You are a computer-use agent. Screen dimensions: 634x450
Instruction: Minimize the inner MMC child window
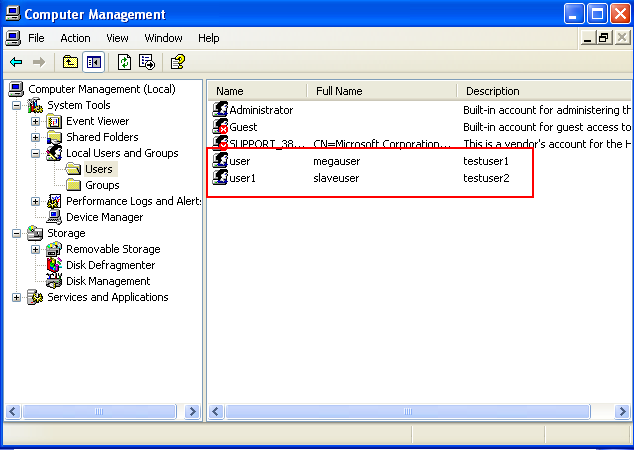(588, 38)
